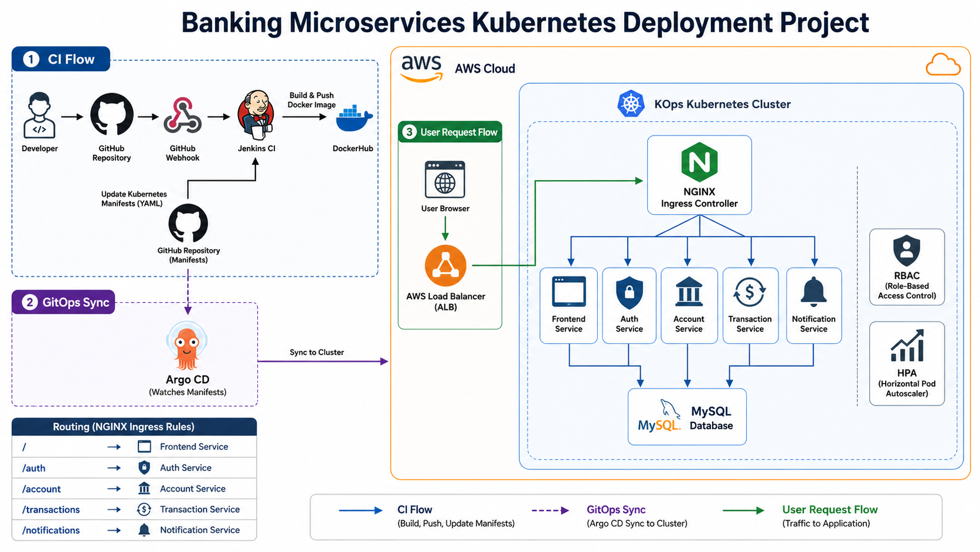This screenshot has height=552, width=980.
Task: Click 'RBAC (Role-Based Access Control)' label
Action: (x=907, y=285)
